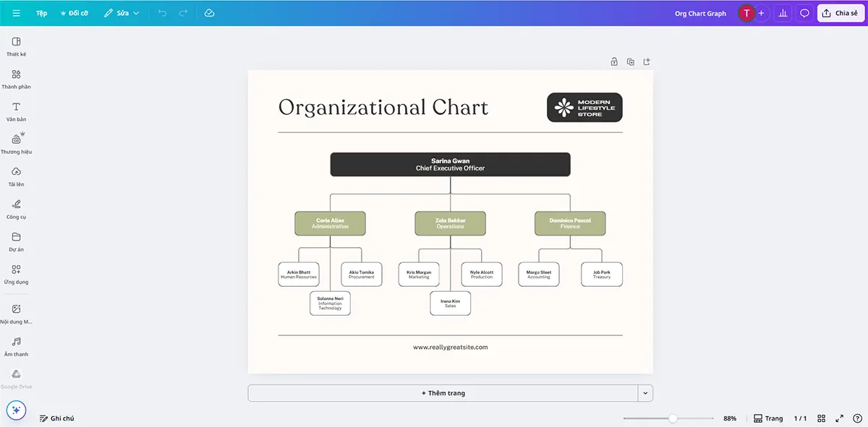This screenshot has width=868, height=427.
Task: Open the Tệp menu
Action: click(42, 13)
